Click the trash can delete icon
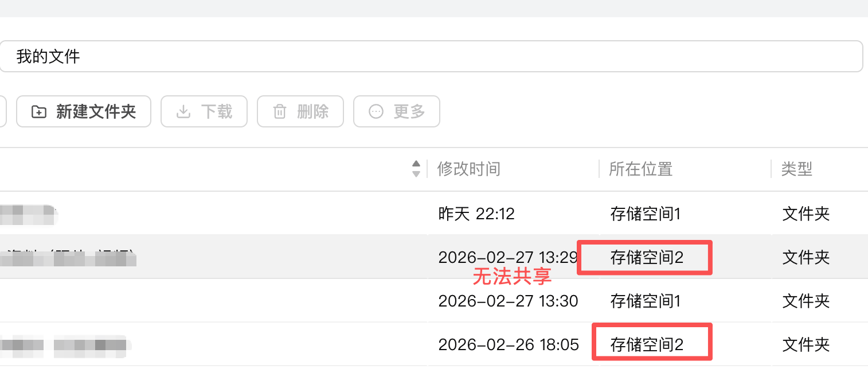Image resolution: width=868 pixels, height=380 pixels. point(280,111)
